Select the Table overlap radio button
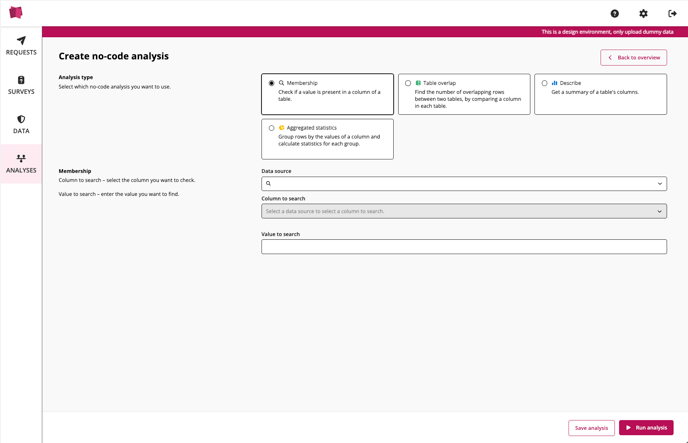 point(408,83)
